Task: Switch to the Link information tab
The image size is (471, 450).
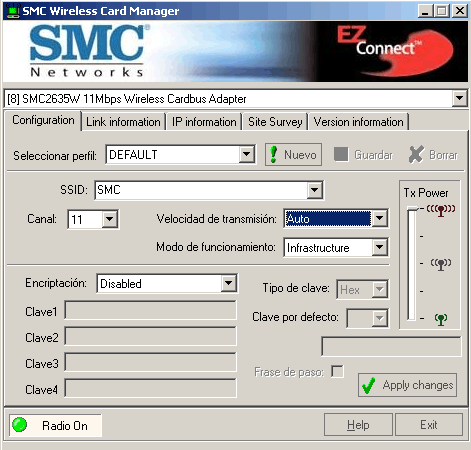Action: pos(123,122)
